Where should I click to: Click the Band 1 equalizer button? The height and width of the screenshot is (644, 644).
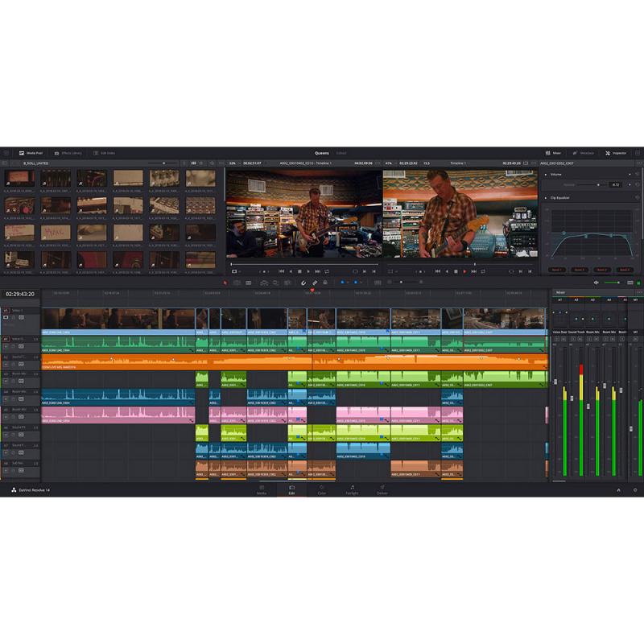coord(556,270)
